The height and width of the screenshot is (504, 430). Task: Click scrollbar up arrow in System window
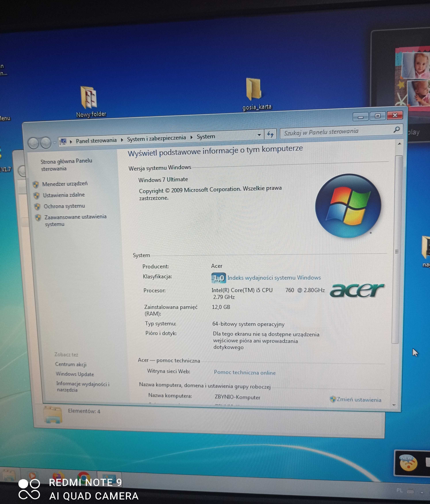pyautogui.click(x=399, y=144)
